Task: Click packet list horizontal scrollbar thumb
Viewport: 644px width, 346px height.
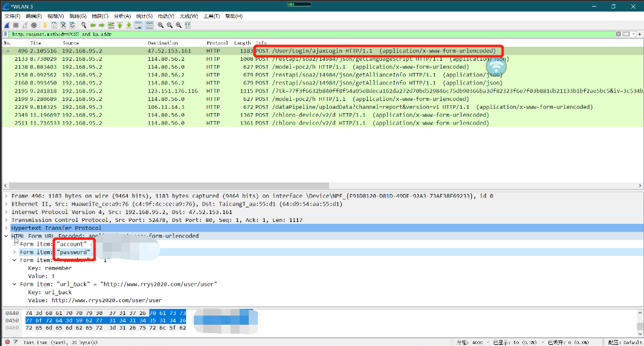Action: tap(169, 185)
